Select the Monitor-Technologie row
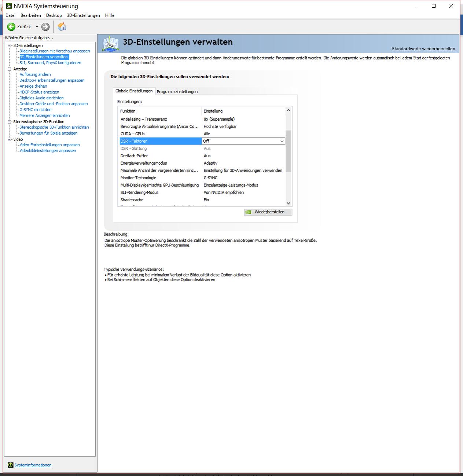This screenshot has height=476, width=463. [x=202, y=178]
